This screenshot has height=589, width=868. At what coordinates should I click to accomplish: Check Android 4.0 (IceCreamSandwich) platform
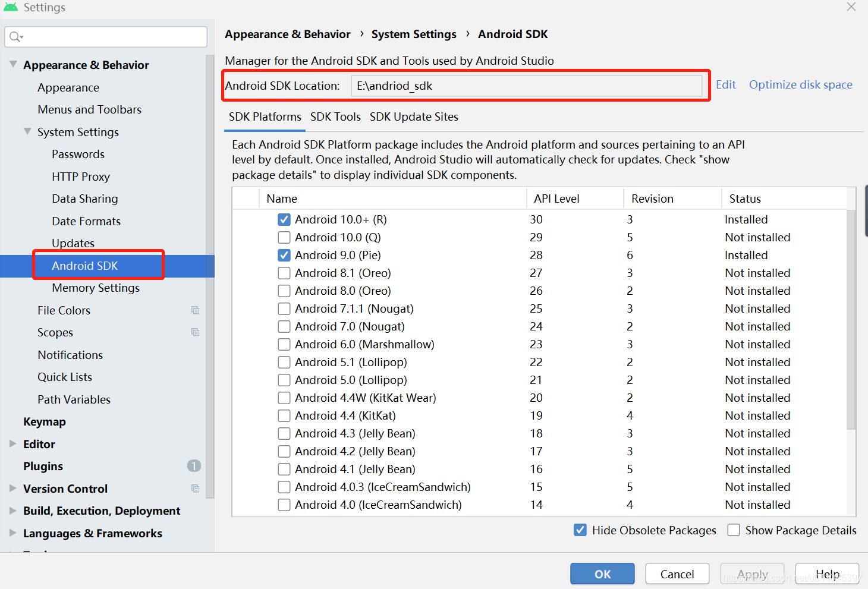[x=284, y=505]
